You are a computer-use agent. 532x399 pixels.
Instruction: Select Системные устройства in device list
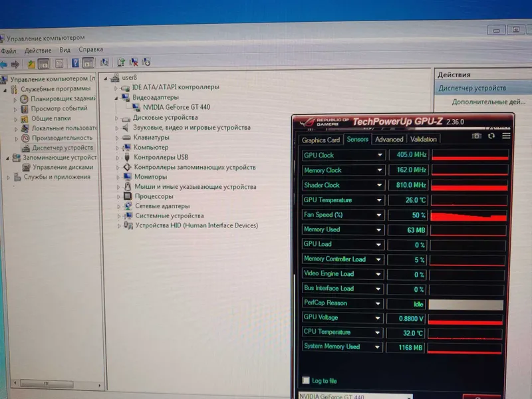170,215
